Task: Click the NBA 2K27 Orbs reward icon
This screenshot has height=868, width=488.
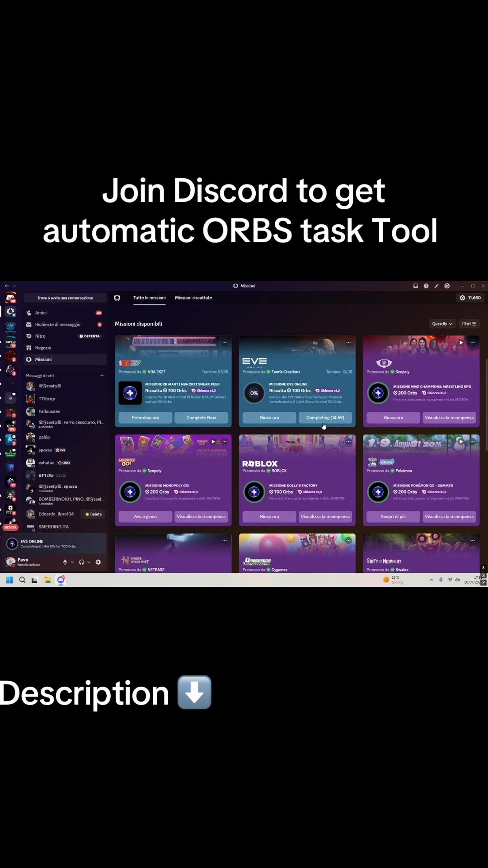Action: 130,393
